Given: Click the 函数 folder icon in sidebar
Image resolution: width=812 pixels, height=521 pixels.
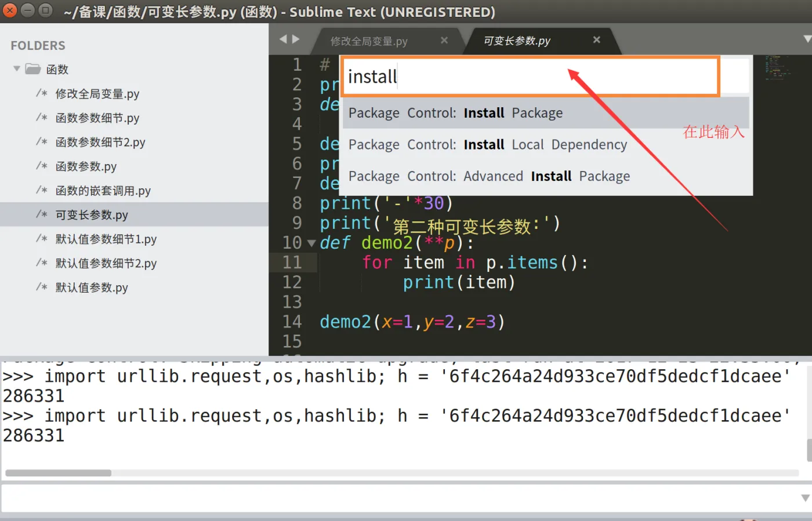Looking at the screenshot, I should pyautogui.click(x=32, y=69).
